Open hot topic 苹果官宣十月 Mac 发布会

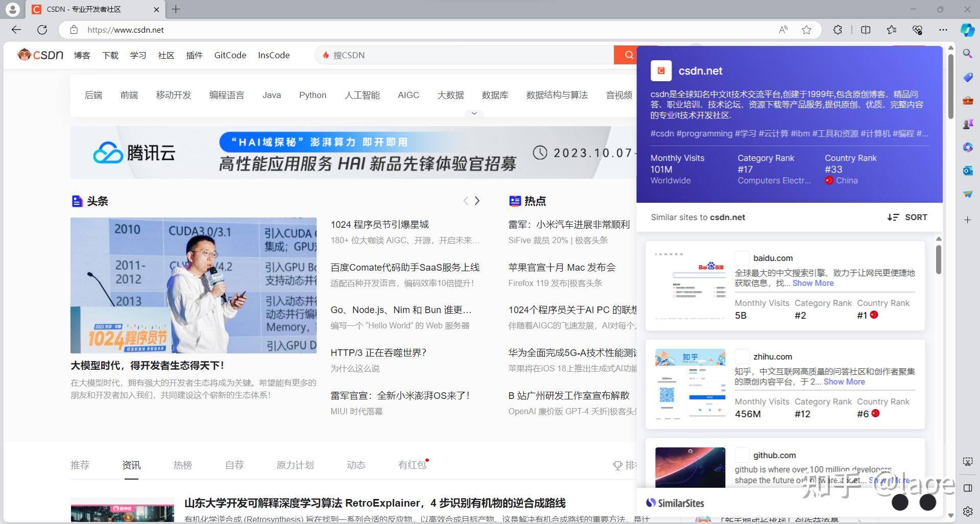pyautogui.click(x=562, y=267)
